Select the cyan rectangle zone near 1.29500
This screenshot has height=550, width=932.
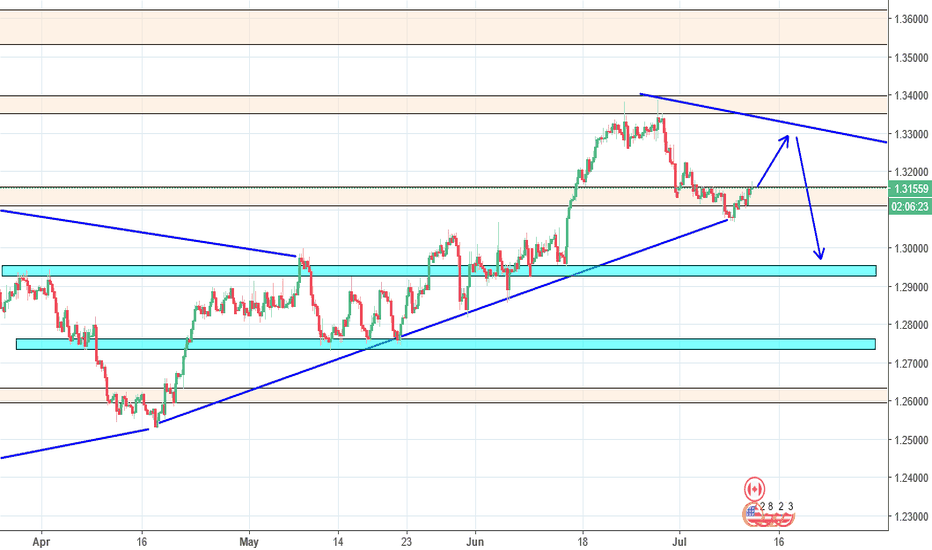click(439, 271)
